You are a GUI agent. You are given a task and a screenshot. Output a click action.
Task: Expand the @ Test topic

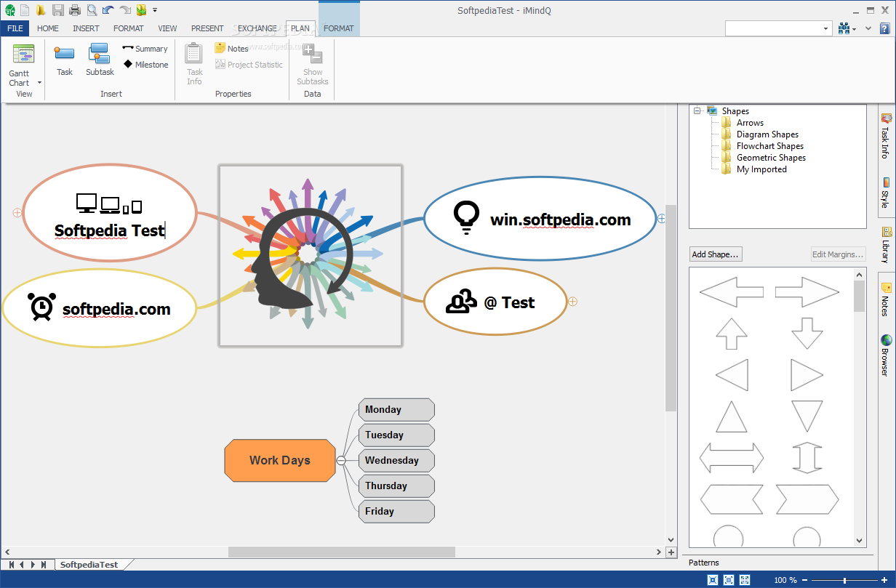(572, 302)
